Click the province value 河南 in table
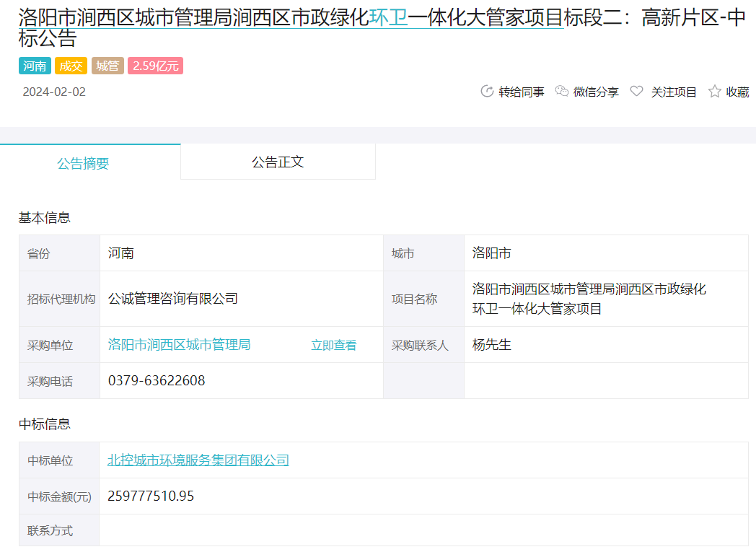 point(121,253)
